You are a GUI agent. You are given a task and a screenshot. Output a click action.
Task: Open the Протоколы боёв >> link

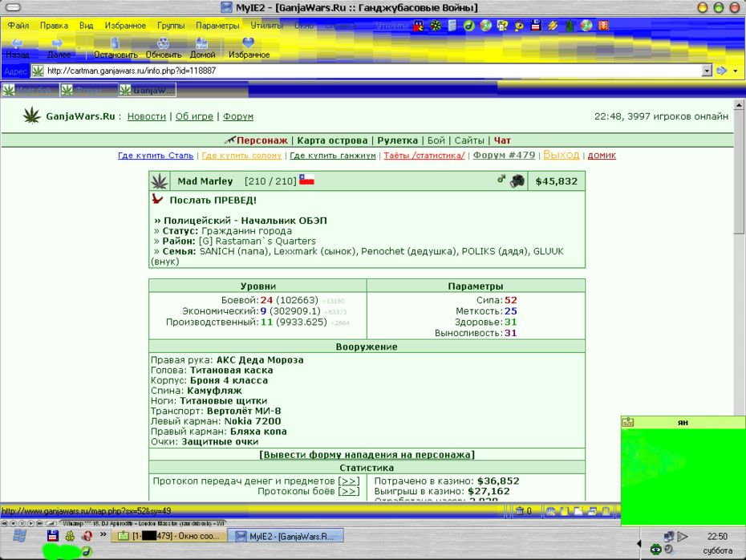[349, 492]
